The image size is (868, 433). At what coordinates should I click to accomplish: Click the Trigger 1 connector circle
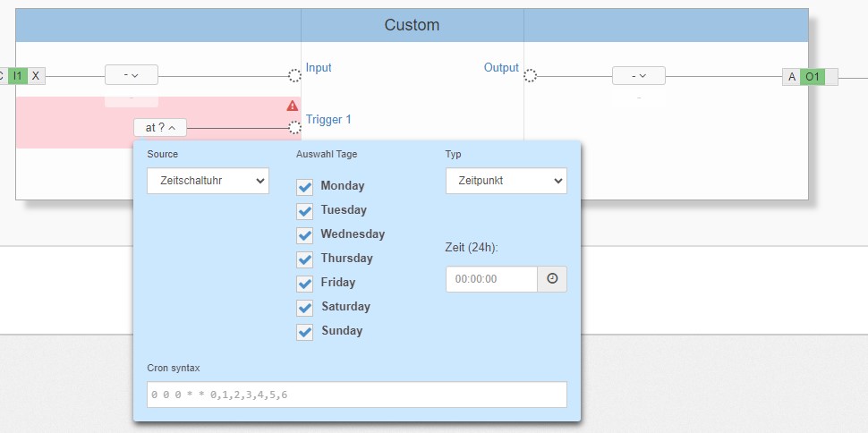point(294,128)
